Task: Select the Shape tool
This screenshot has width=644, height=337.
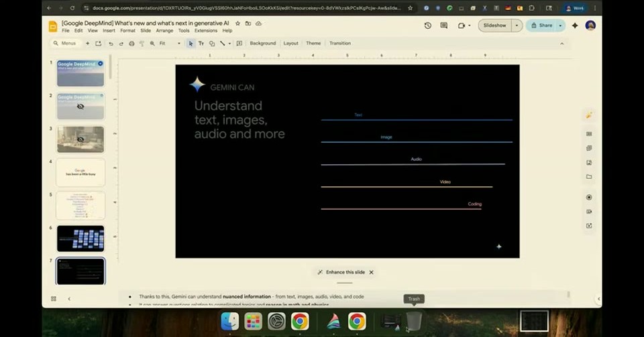Action: 212,44
